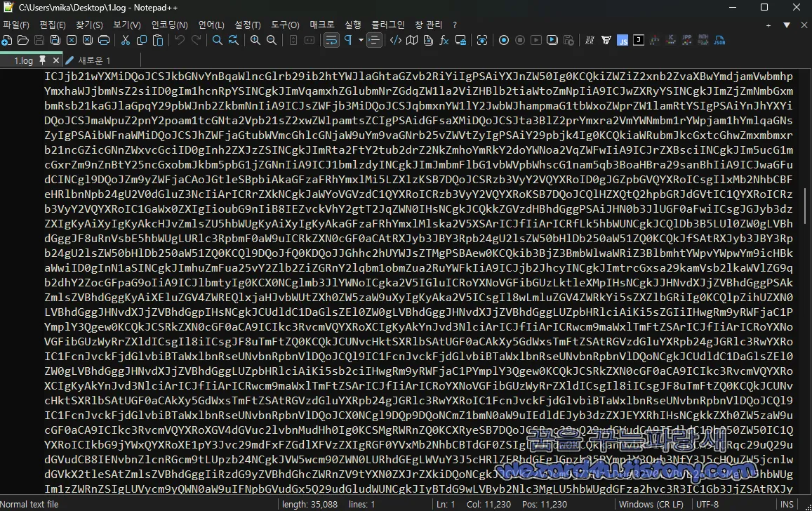The image size is (812, 511).
Task: Zoom in on the text
Action: (255, 40)
